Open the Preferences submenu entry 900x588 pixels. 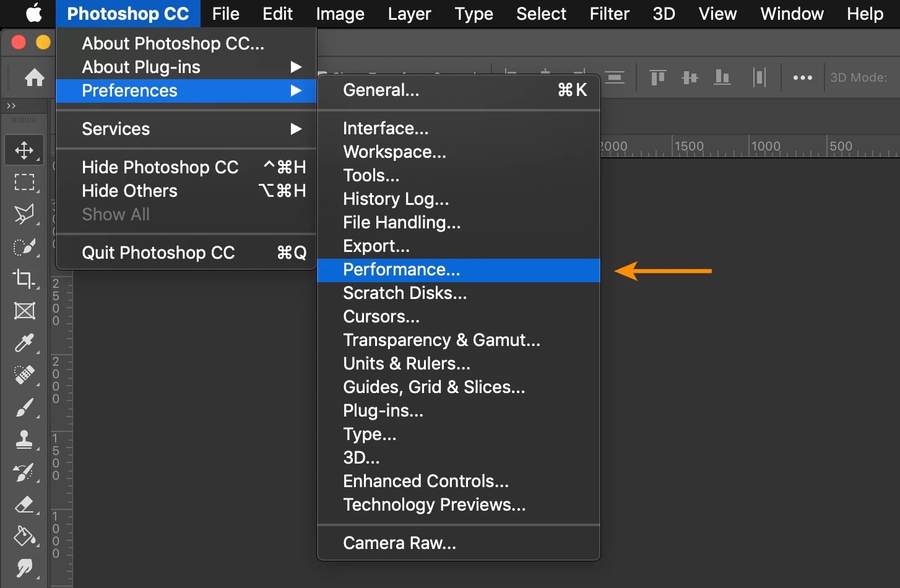[x=186, y=90]
